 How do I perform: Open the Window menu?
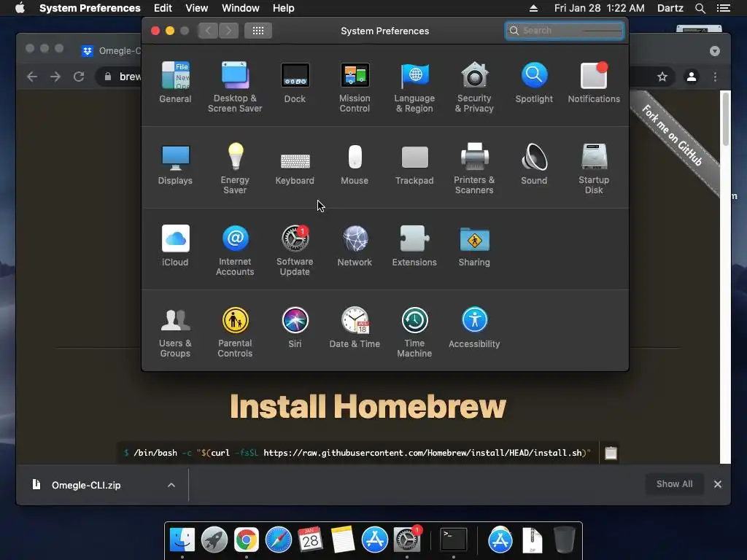pos(241,8)
